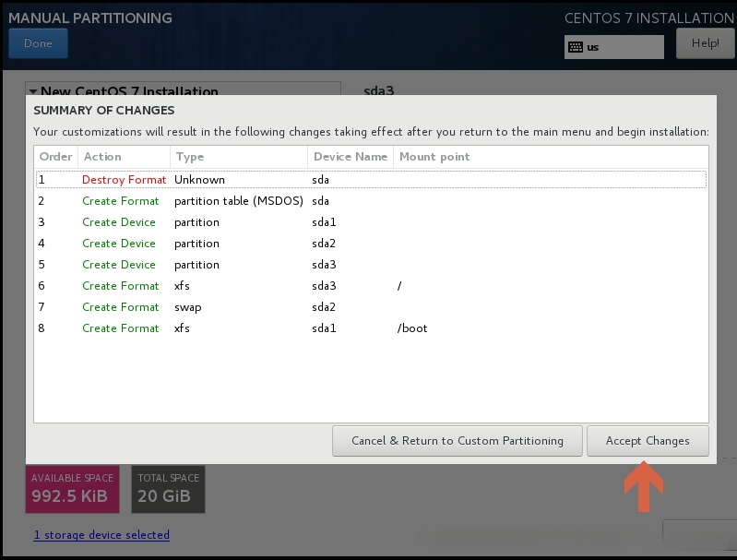Collapse the New CentOS 7 Installation expander
This screenshot has width=737, height=560.
[33, 90]
